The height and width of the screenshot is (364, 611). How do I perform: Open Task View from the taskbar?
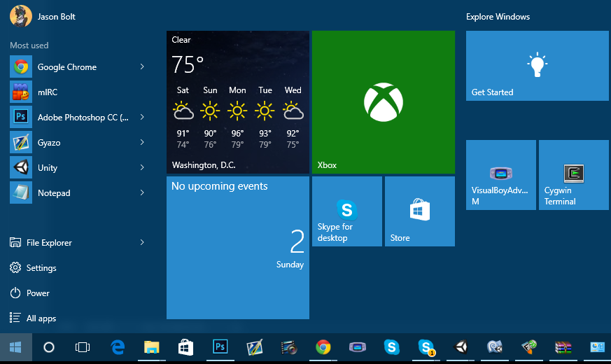82,347
